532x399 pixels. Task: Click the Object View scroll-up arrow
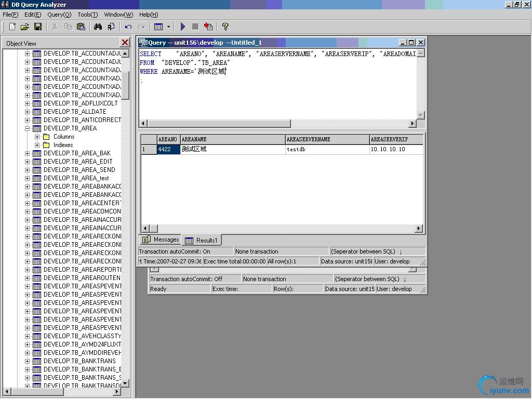pyautogui.click(x=125, y=54)
